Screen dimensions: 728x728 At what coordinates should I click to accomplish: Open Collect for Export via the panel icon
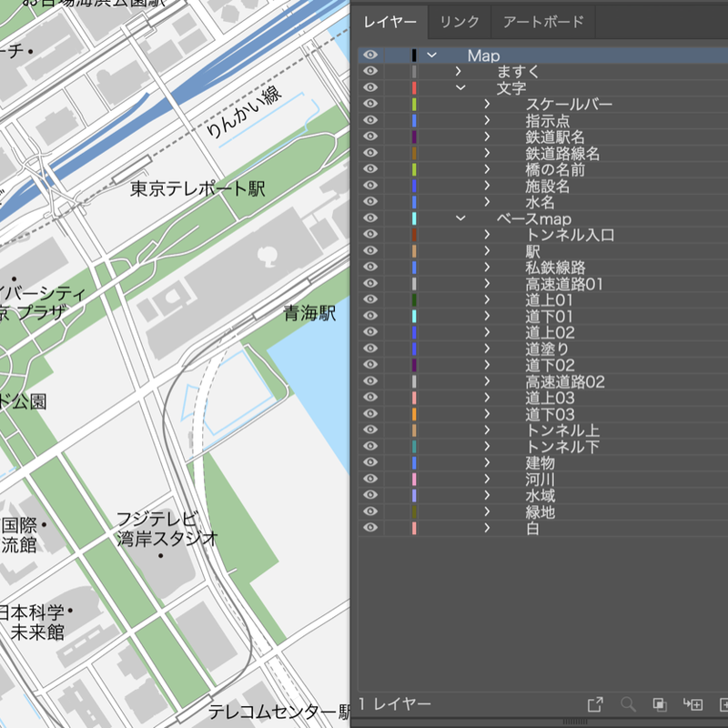tap(596, 703)
